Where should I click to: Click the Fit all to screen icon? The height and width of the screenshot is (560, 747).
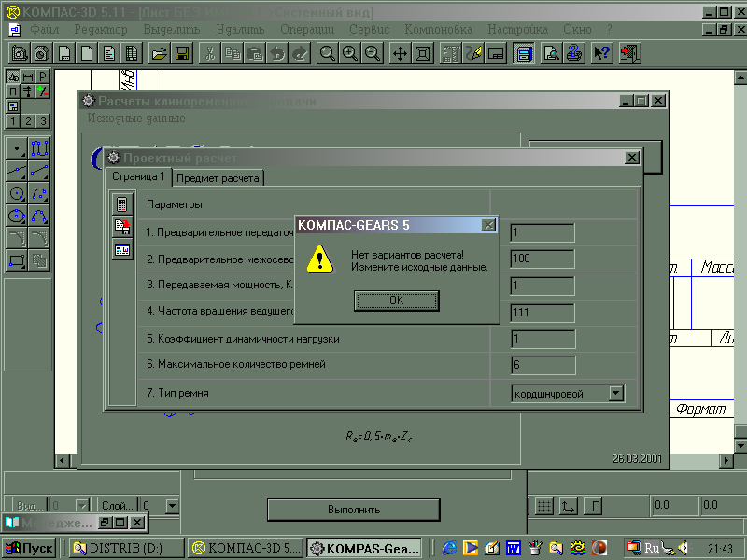(423, 53)
